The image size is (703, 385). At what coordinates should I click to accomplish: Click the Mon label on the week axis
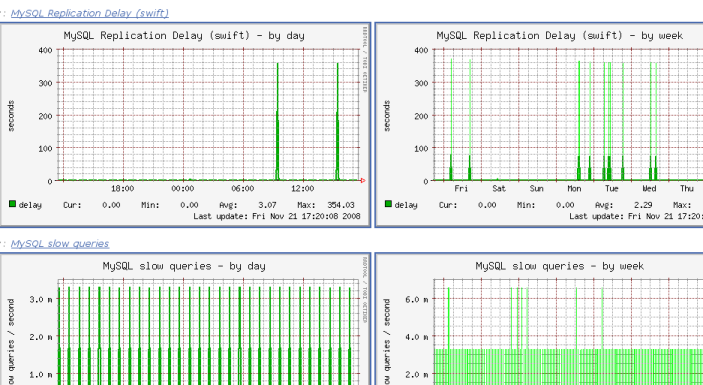click(574, 189)
